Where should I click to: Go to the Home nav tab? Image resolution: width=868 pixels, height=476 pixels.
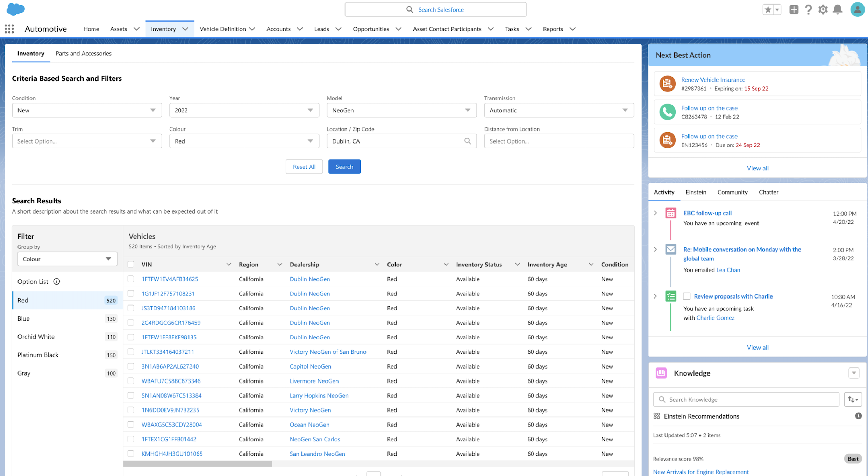(x=91, y=29)
